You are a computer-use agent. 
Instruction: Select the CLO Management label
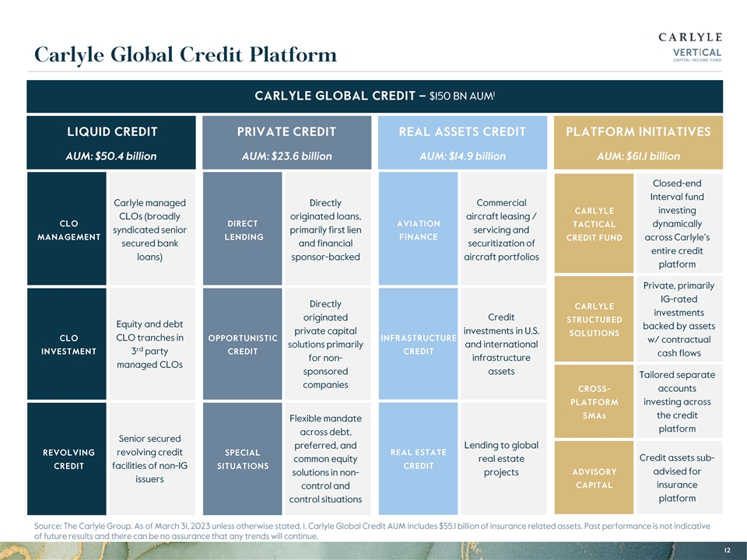[67, 229]
